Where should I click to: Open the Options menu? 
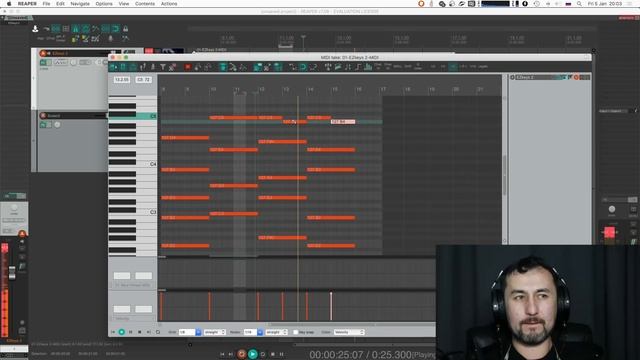(104, 4)
